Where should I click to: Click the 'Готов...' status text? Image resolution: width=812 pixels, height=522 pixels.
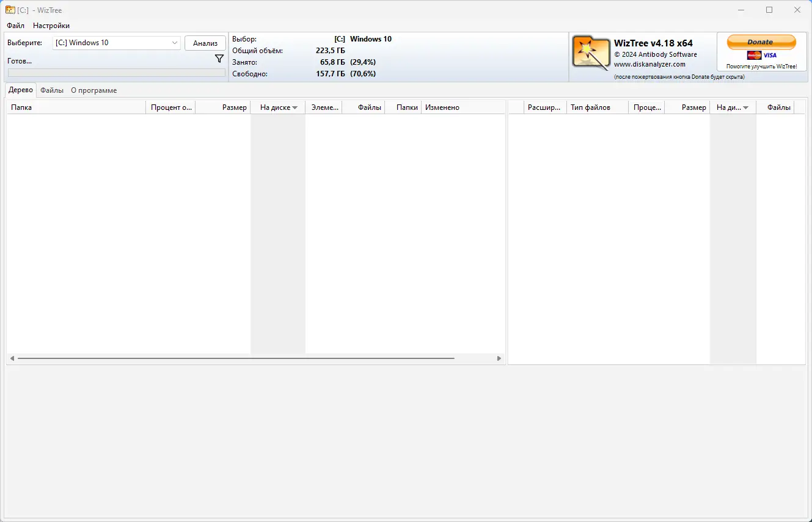[x=20, y=61]
